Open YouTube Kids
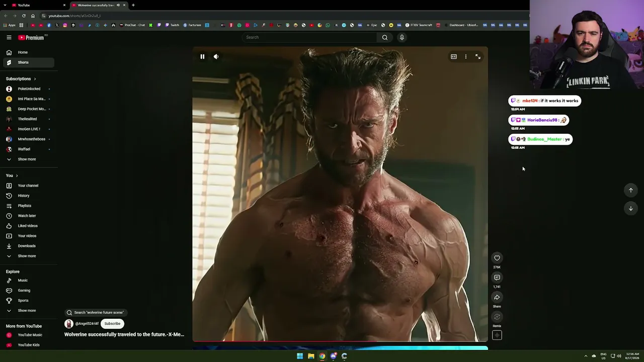644x362 pixels. (29, 345)
